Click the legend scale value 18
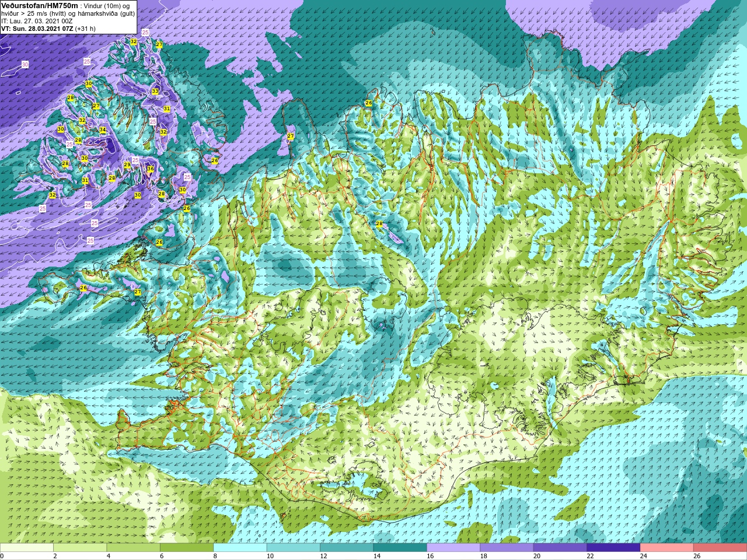This screenshot has height=560, width=747. coord(484,556)
